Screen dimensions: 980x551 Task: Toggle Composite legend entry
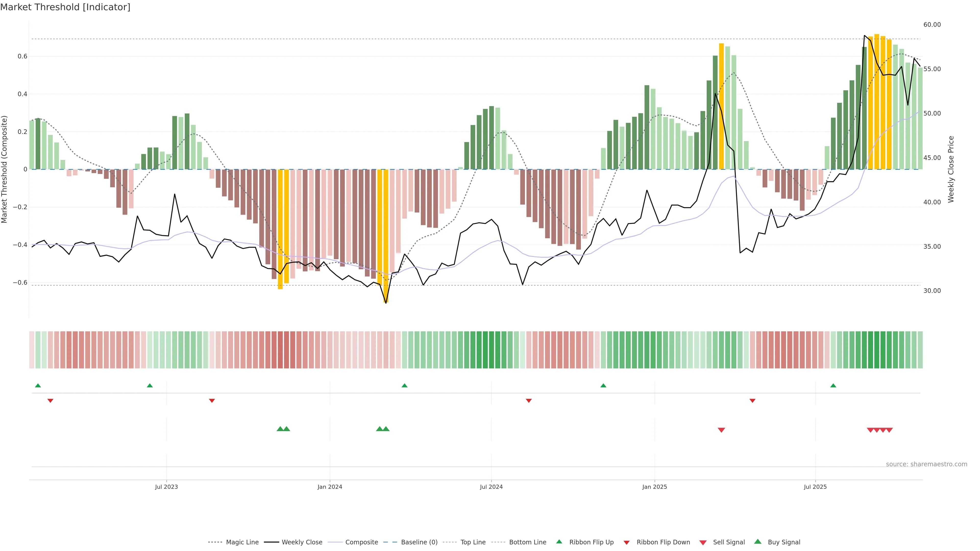[361, 542]
